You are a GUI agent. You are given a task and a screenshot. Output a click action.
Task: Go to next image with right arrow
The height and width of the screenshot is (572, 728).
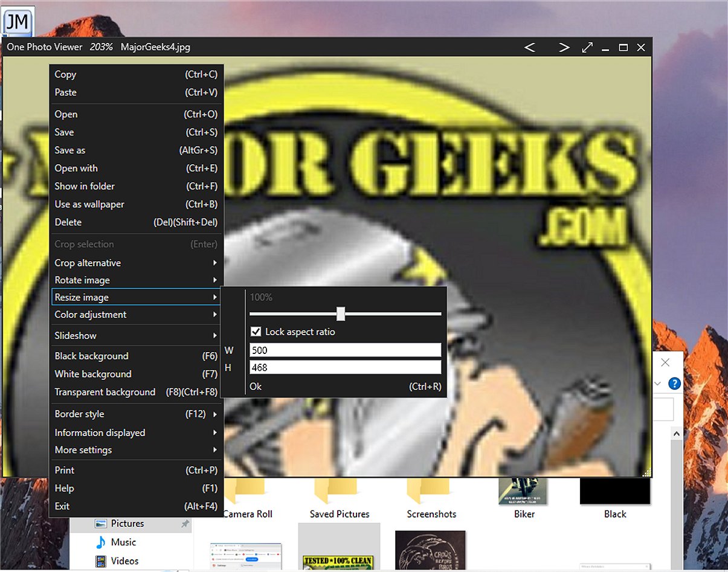click(x=564, y=47)
